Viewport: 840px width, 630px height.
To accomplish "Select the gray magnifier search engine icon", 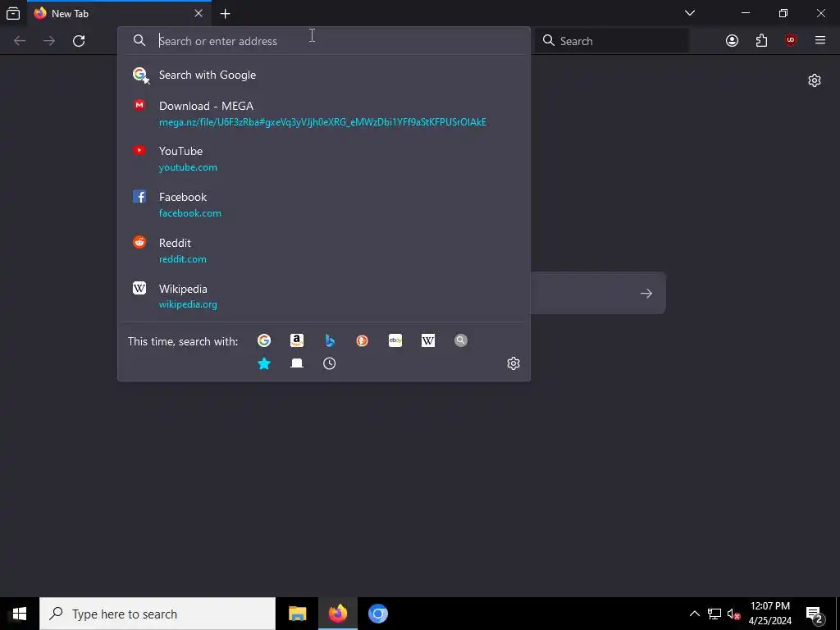I will [x=461, y=340].
